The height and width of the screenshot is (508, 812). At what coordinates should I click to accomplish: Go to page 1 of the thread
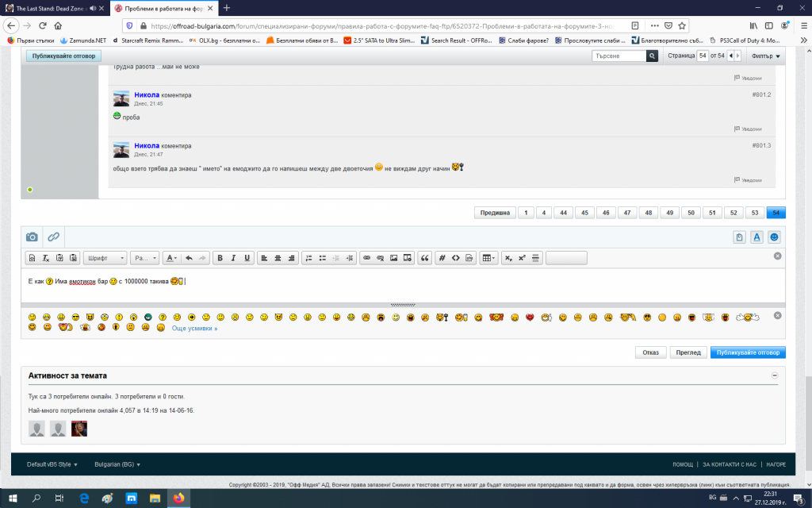(526, 213)
